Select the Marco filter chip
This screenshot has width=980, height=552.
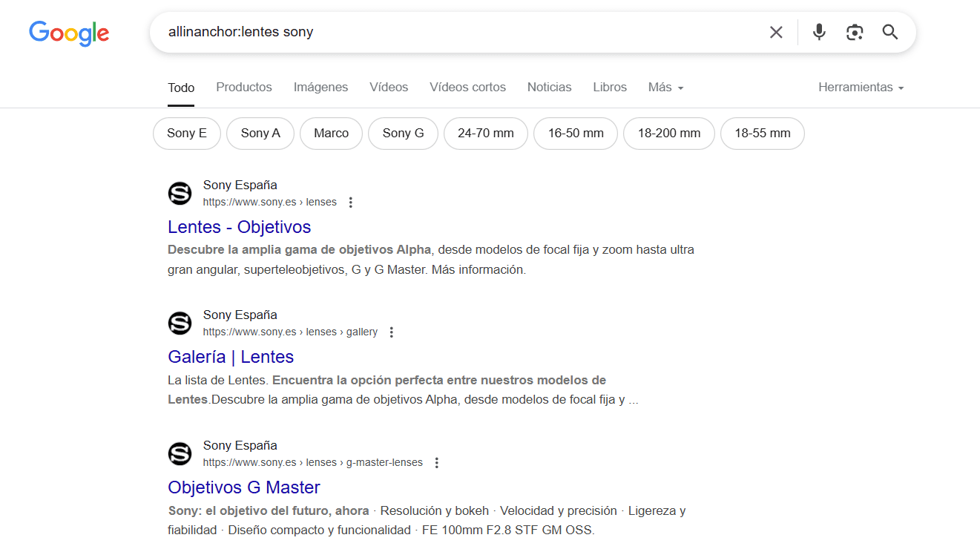[331, 134]
